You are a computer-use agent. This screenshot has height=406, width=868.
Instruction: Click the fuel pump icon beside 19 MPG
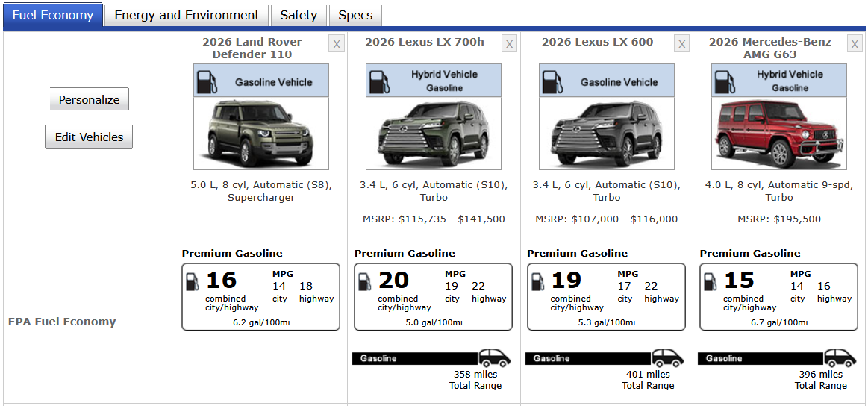[537, 281]
